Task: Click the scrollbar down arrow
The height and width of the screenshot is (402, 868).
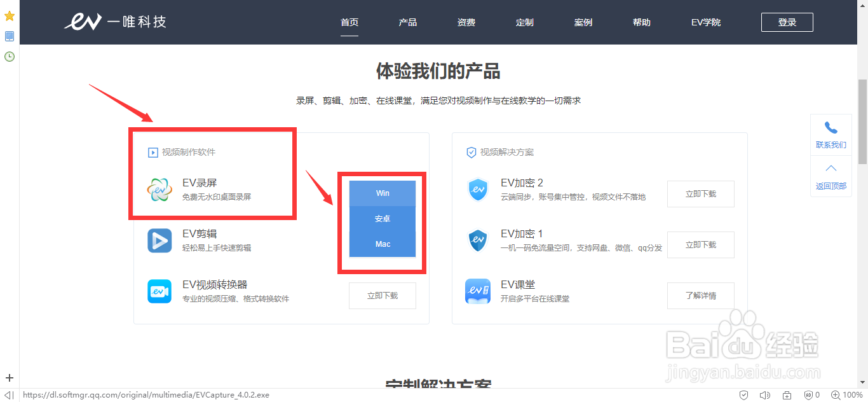Action: click(x=862, y=383)
